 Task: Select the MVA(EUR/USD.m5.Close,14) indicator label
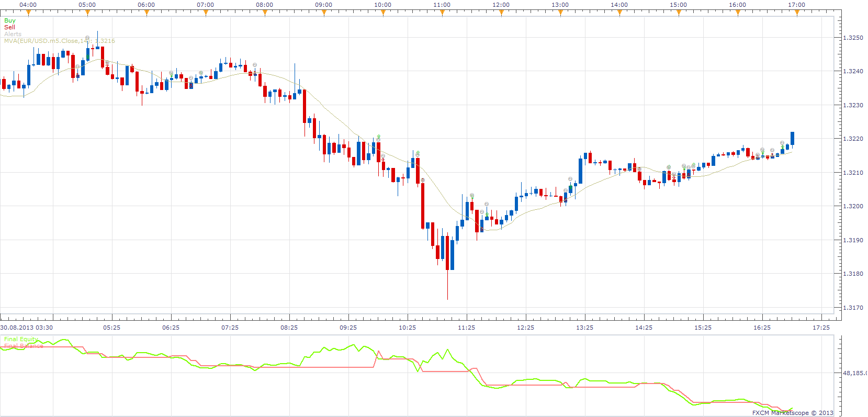click(x=60, y=41)
